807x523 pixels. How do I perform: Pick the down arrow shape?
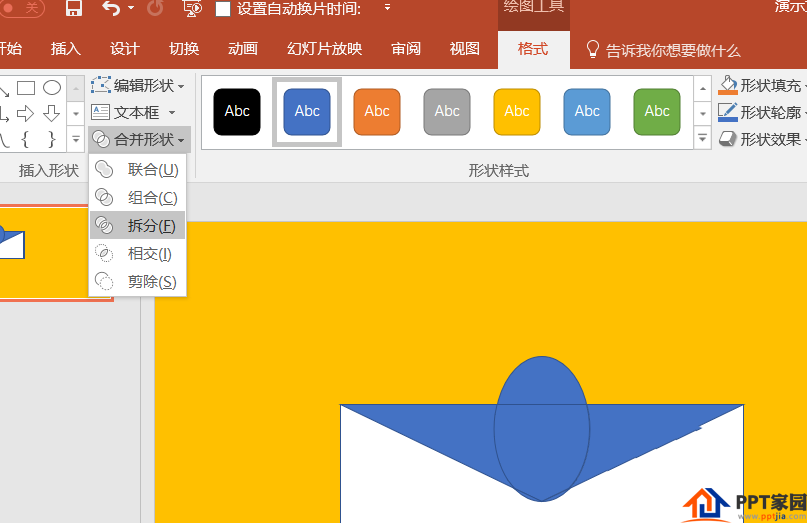[x=51, y=113]
